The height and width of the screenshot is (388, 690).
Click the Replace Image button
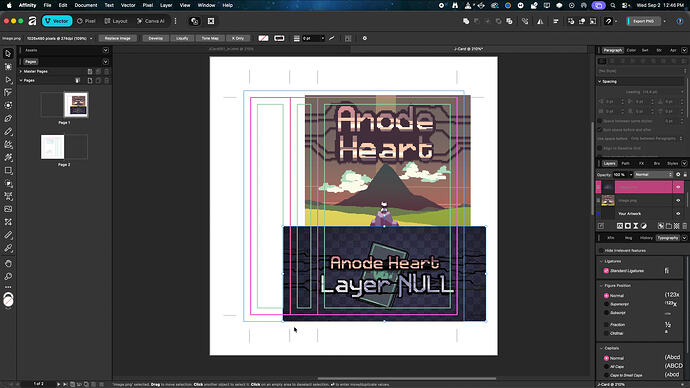(x=117, y=38)
